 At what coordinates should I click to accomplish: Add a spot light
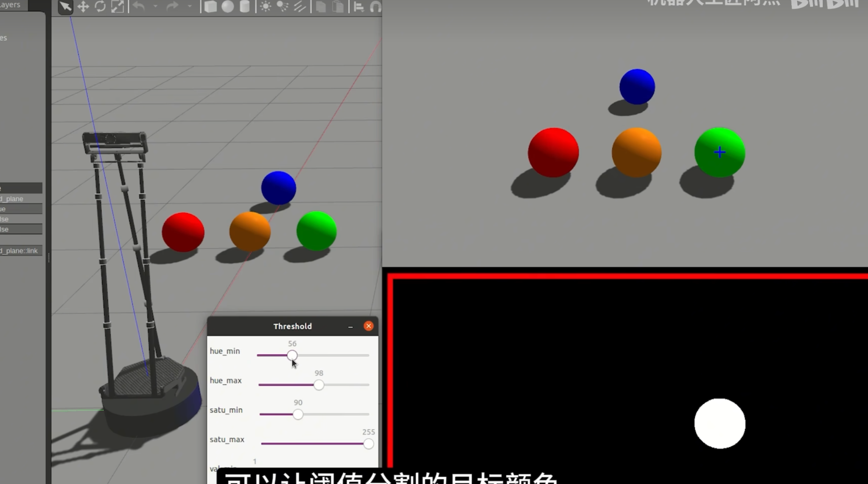click(283, 6)
